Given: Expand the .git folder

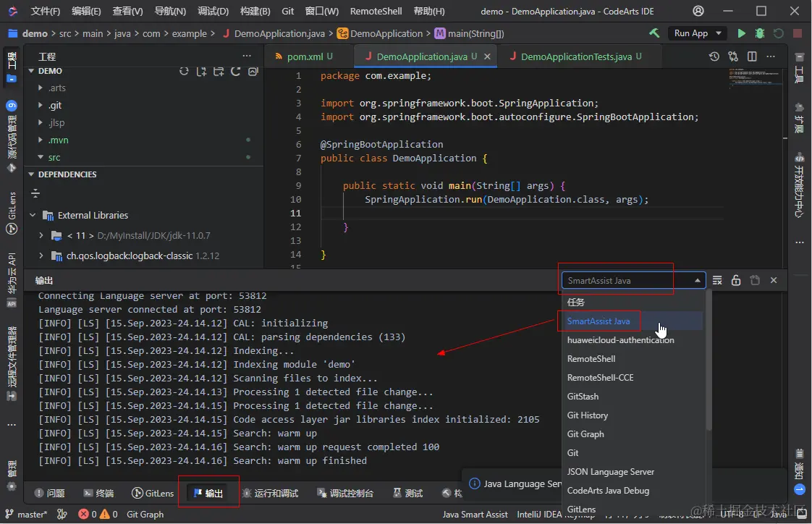Looking at the screenshot, I should click(41, 105).
